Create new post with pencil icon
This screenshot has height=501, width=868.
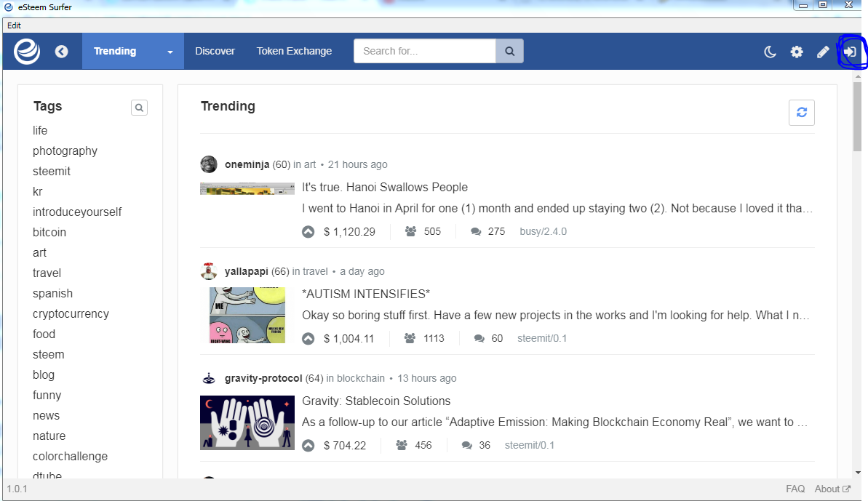[823, 52]
